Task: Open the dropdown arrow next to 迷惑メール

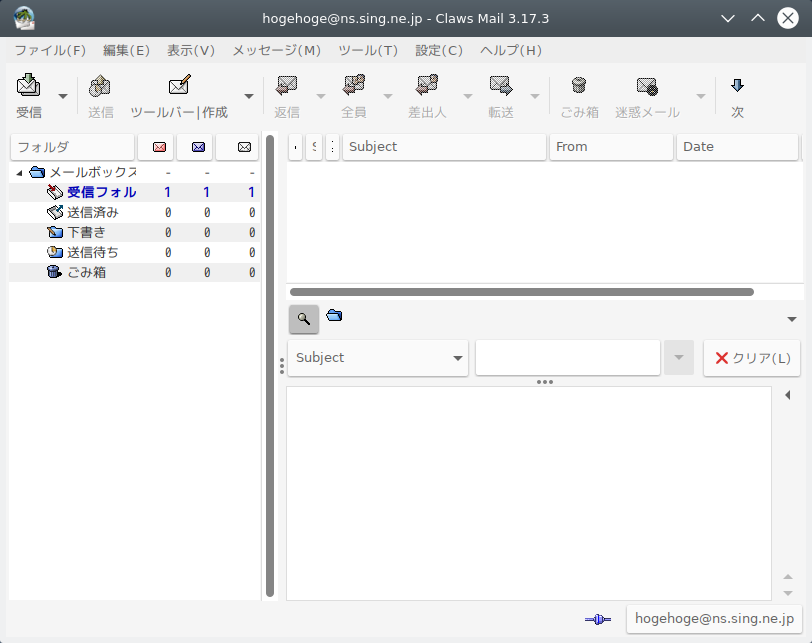Action: pos(701,96)
